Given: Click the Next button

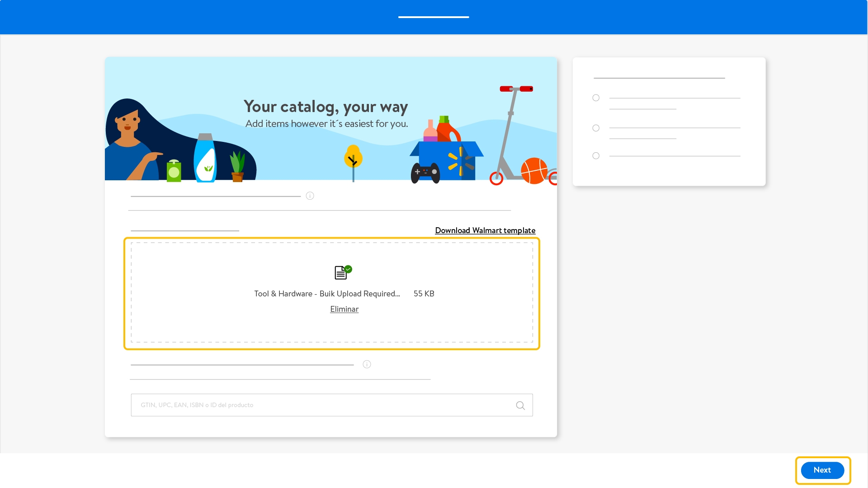Looking at the screenshot, I should 822,470.
